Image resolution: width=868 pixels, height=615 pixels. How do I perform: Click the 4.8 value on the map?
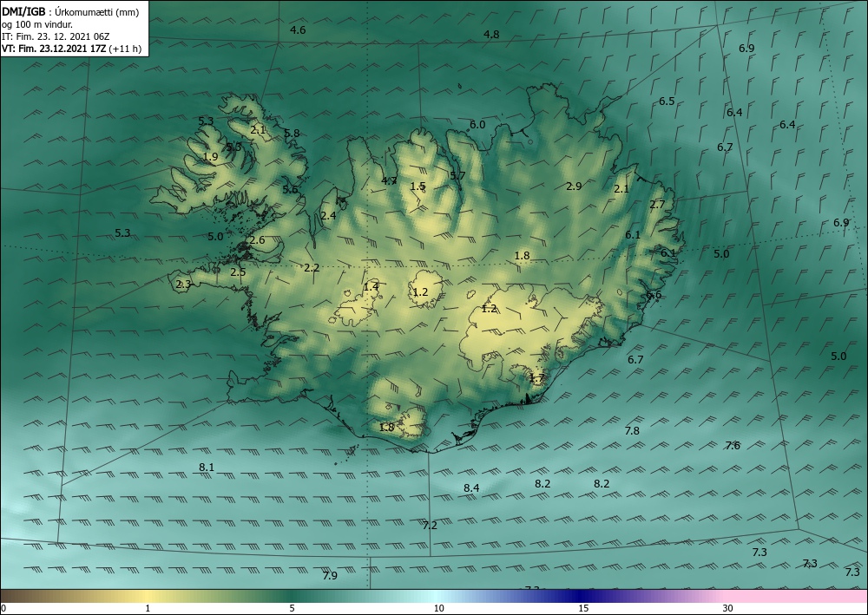pos(491,35)
